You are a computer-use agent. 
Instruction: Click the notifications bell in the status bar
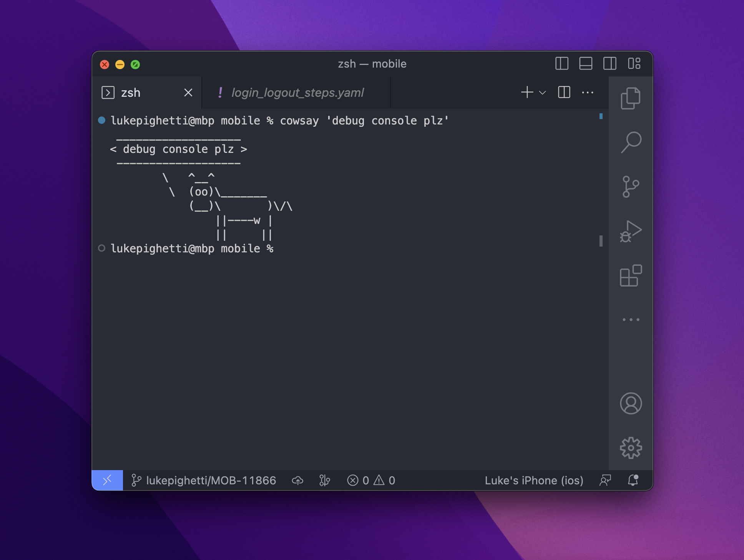(x=633, y=480)
